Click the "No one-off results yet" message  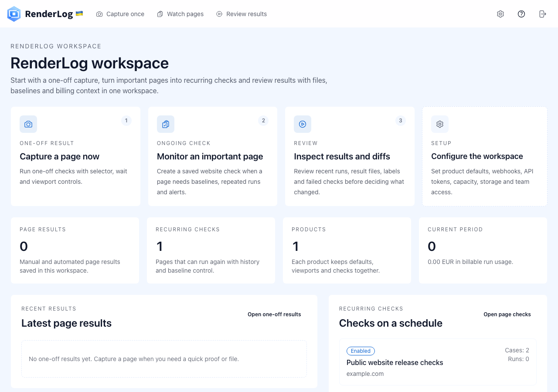[x=134, y=359]
